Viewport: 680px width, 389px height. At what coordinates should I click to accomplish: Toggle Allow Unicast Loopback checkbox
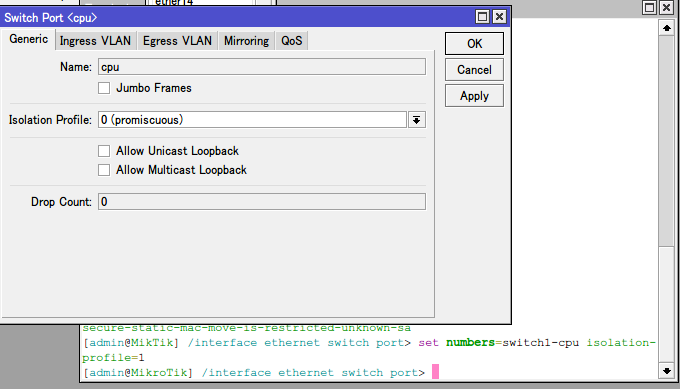104,151
